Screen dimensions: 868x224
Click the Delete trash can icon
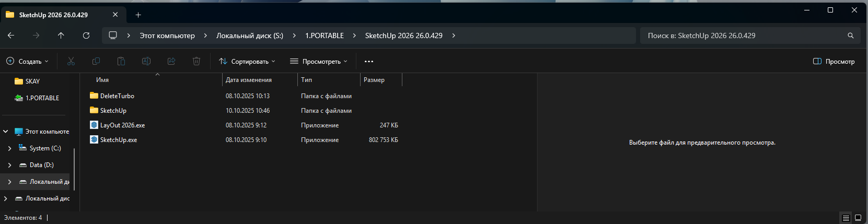[196, 61]
